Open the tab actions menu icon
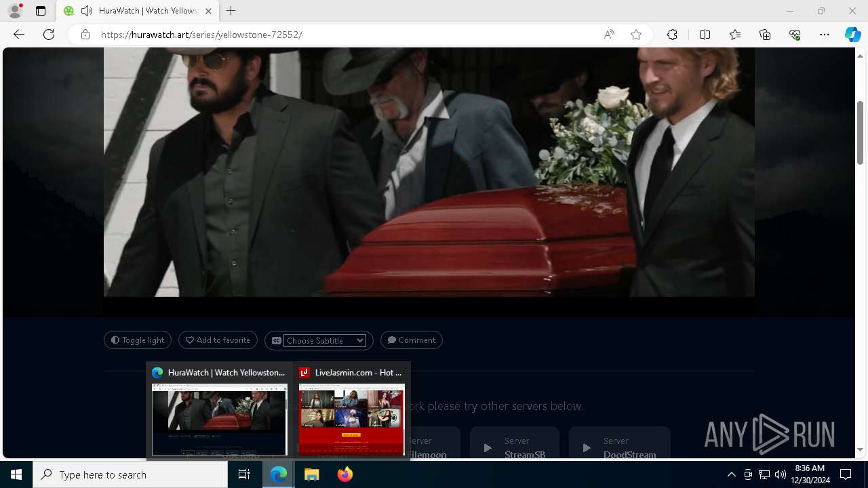 [41, 11]
